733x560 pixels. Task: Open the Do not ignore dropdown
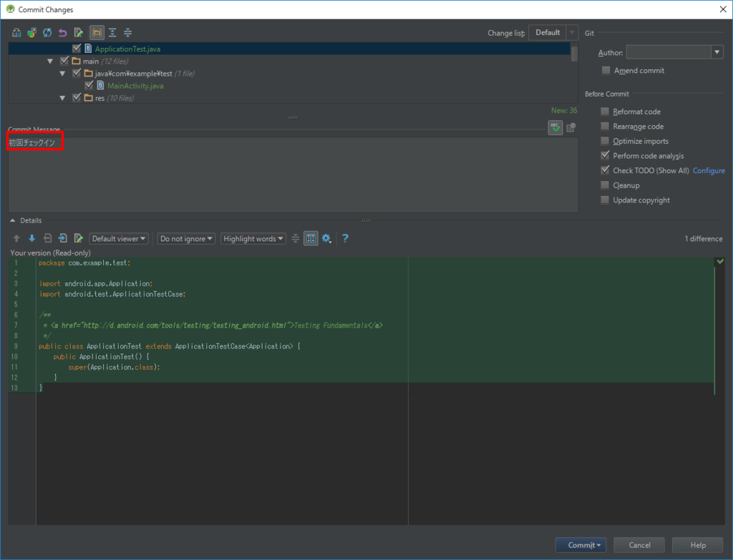tap(186, 239)
